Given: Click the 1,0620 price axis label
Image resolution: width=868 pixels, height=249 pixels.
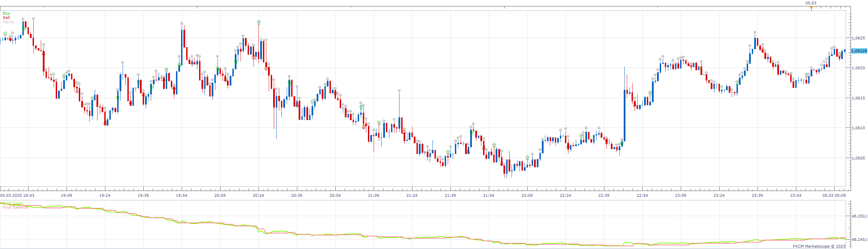Looking at the screenshot, I should tap(858, 68).
